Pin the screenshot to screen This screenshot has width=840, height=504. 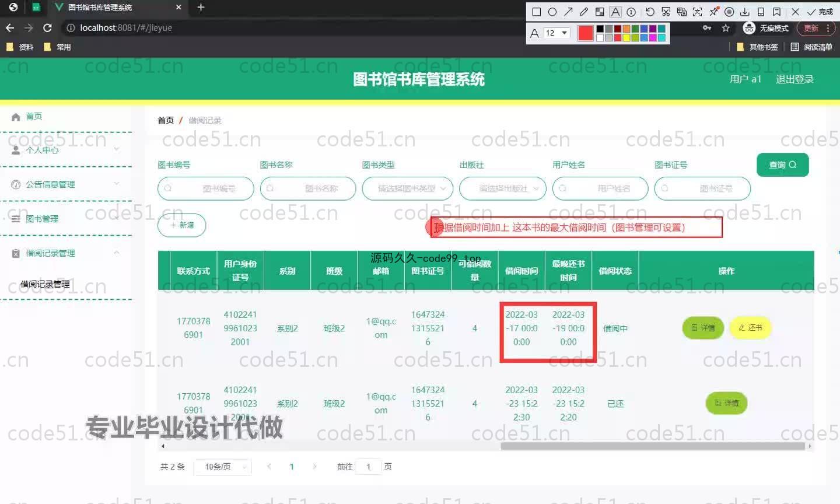[713, 12]
